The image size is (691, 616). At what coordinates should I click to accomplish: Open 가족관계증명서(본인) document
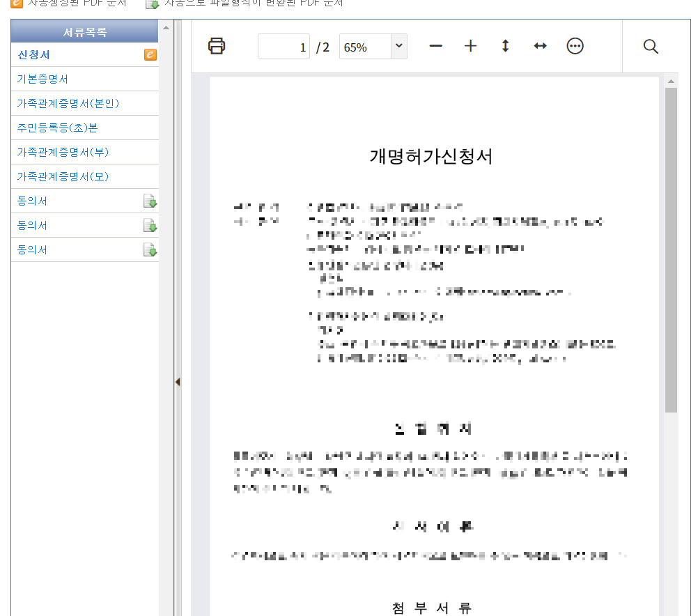click(68, 103)
